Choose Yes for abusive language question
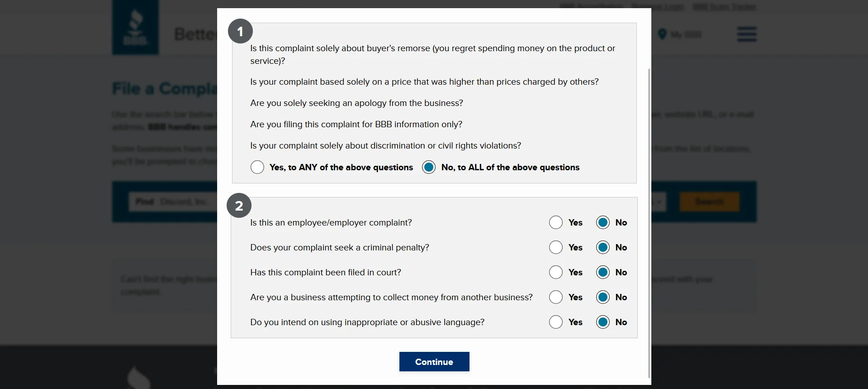Image resolution: width=868 pixels, height=389 pixels. click(x=556, y=322)
